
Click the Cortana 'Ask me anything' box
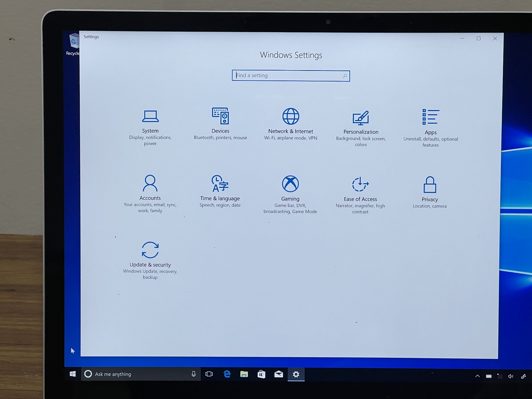point(141,374)
